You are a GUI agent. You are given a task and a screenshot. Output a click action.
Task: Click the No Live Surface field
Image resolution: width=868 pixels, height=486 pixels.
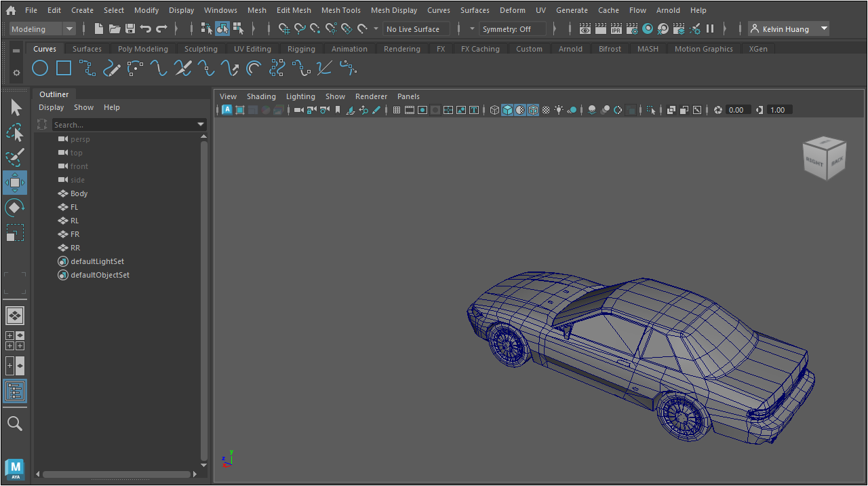416,29
